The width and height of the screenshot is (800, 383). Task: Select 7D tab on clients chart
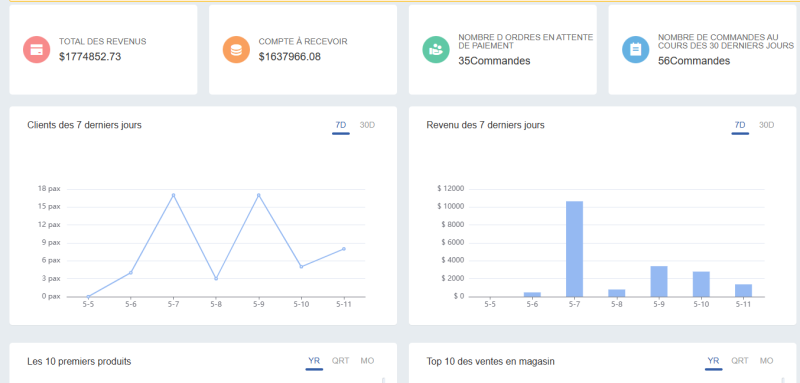click(341, 125)
